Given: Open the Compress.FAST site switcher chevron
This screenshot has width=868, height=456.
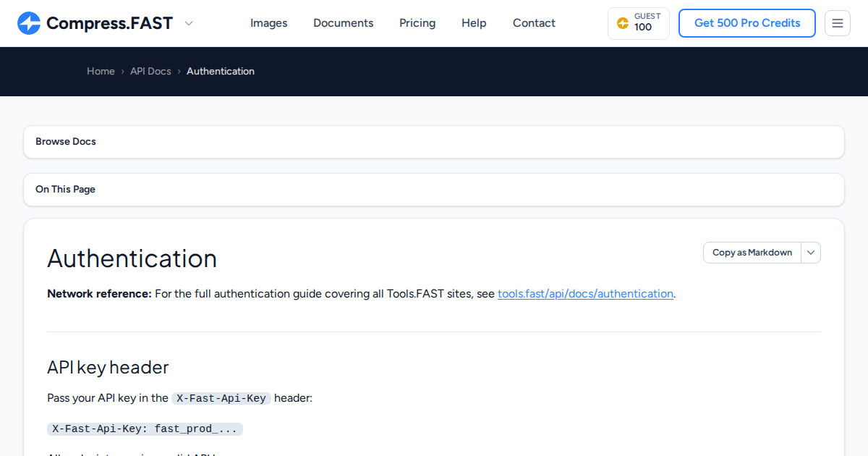Looking at the screenshot, I should point(189,23).
